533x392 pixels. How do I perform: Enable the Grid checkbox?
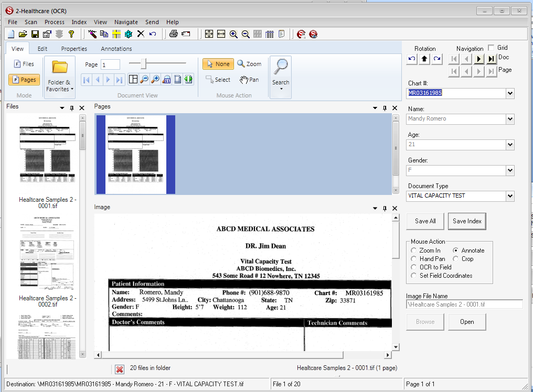491,47
